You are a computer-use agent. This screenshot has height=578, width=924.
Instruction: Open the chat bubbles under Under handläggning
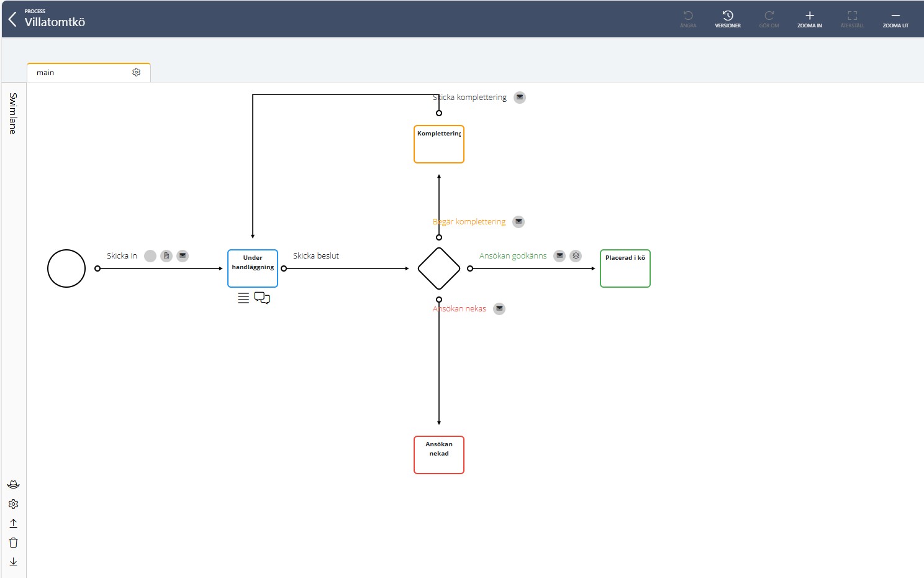pos(262,298)
